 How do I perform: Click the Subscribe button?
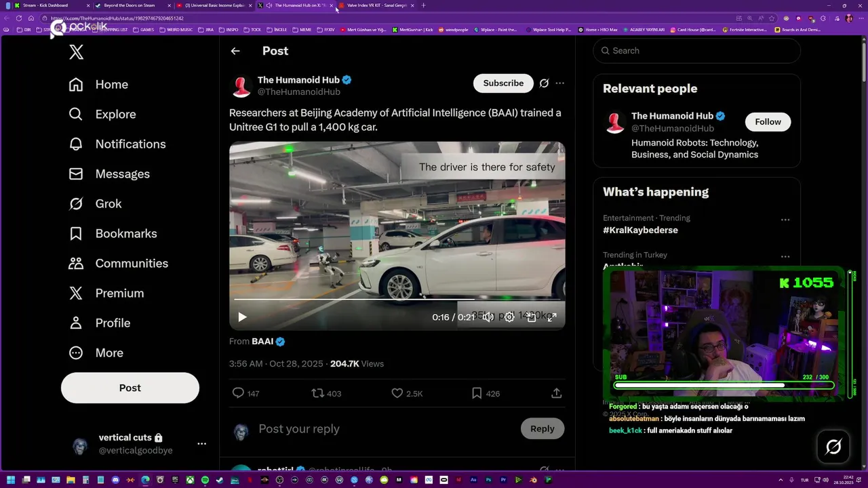coord(503,83)
